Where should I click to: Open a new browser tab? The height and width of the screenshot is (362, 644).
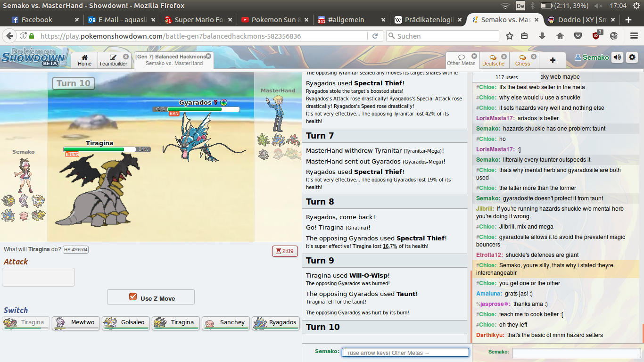(628, 20)
